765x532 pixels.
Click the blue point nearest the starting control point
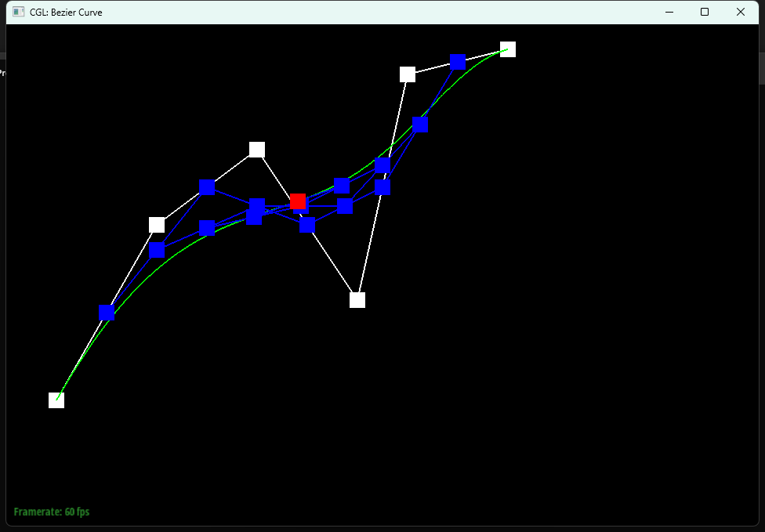point(107,313)
